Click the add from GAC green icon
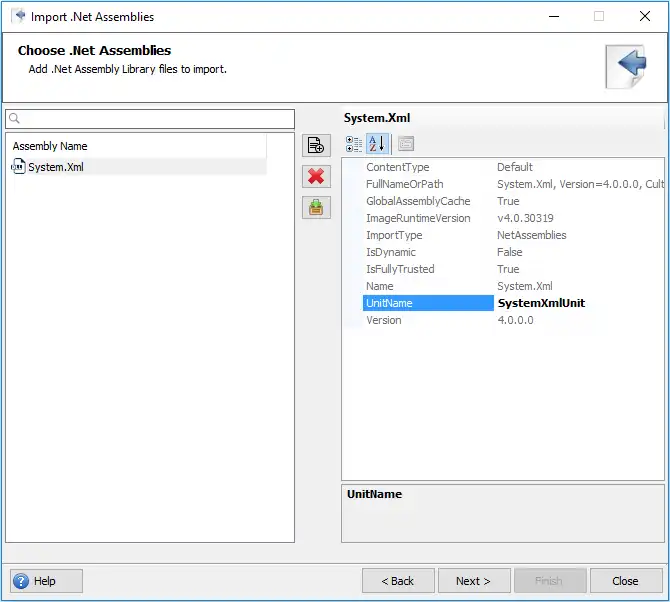Viewport: 670px width, 602px height. (316, 208)
